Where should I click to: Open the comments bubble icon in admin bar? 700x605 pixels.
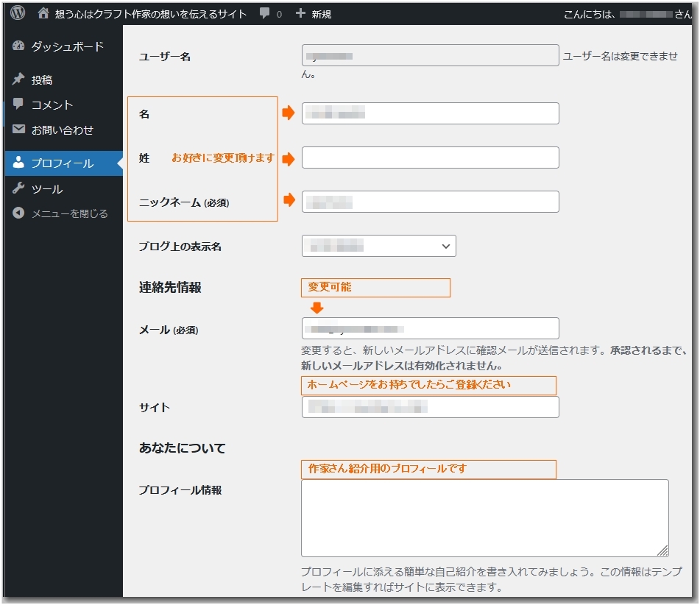(265, 13)
